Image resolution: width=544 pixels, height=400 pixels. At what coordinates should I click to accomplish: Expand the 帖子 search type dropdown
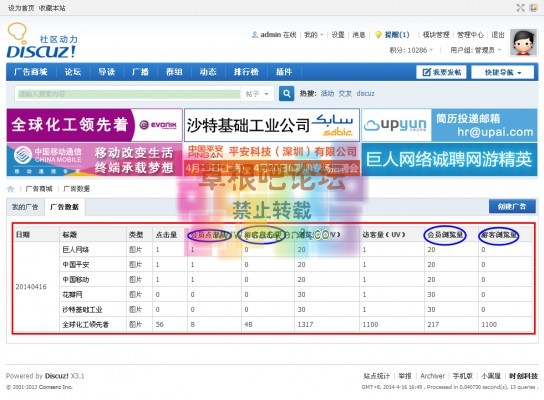coord(257,94)
